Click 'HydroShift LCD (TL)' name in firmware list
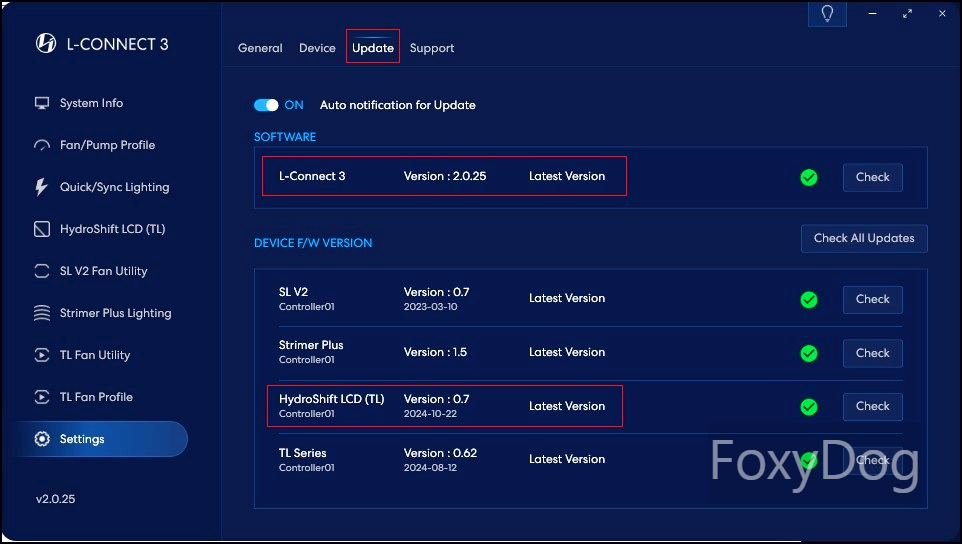The width and height of the screenshot is (962, 544). click(331, 399)
